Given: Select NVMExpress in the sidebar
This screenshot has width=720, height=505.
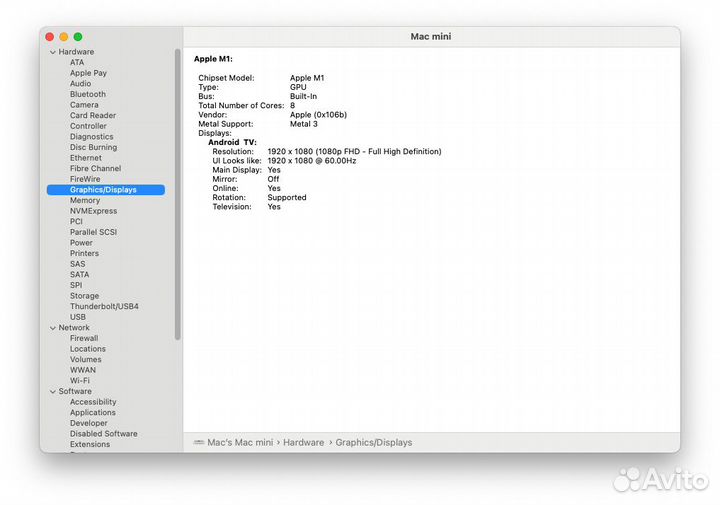Looking at the screenshot, I should (93, 211).
